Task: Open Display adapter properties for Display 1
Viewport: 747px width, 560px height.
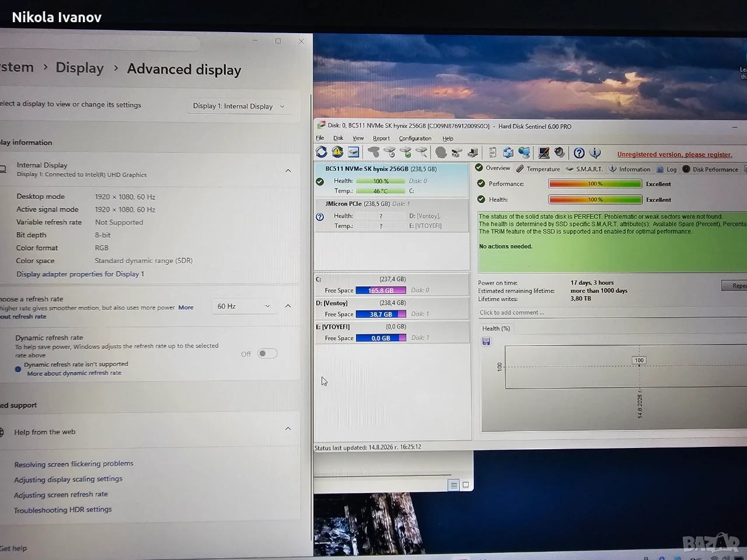Action: (80, 274)
